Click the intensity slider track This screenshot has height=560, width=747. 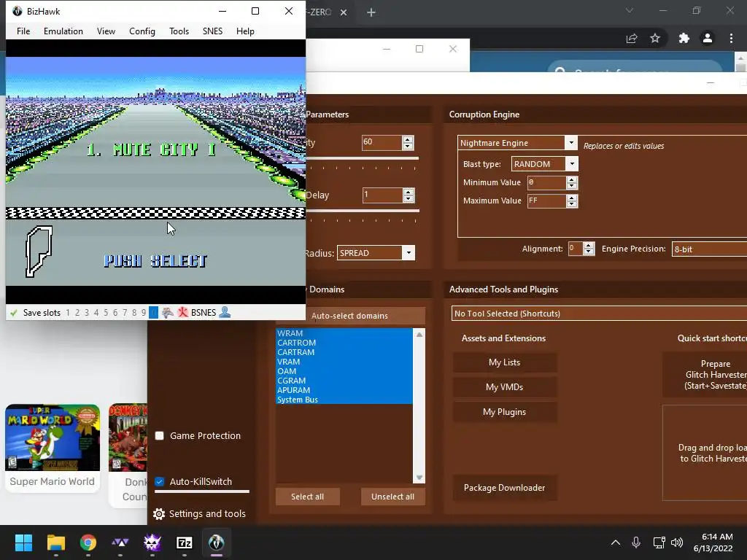[x=363, y=158]
